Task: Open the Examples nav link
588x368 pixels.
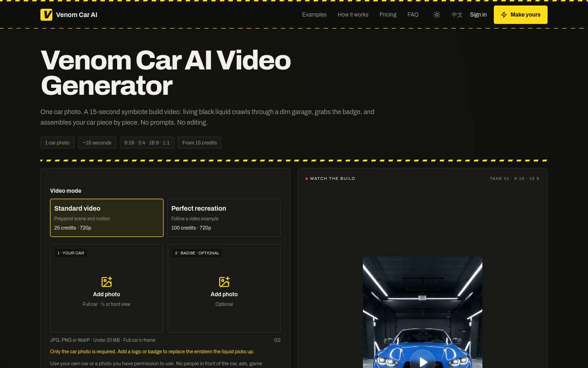Action: [x=314, y=15]
